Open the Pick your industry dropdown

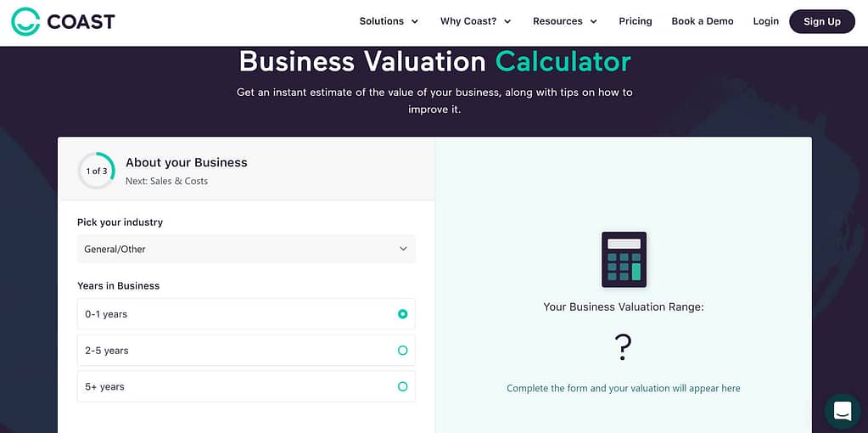click(246, 249)
